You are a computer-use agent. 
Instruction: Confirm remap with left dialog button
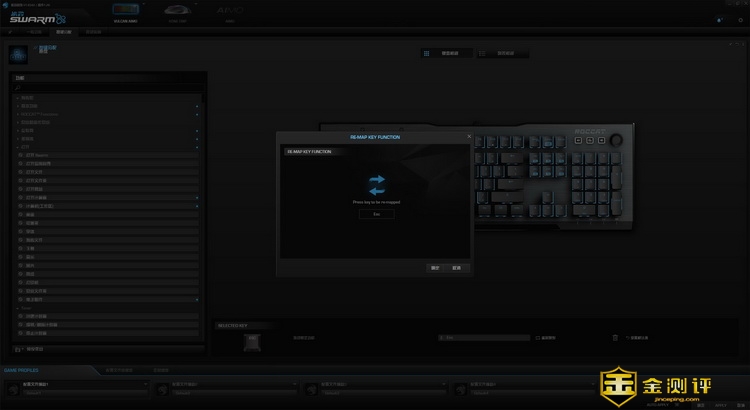point(435,268)
